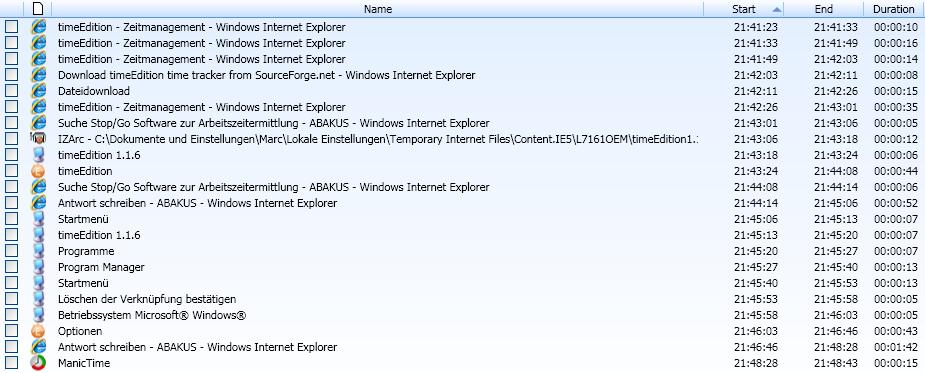The width and height of the screenshot is (925, 373).
Task: Select Download timeEdition time tracker entry
Action: pos(267,75)
